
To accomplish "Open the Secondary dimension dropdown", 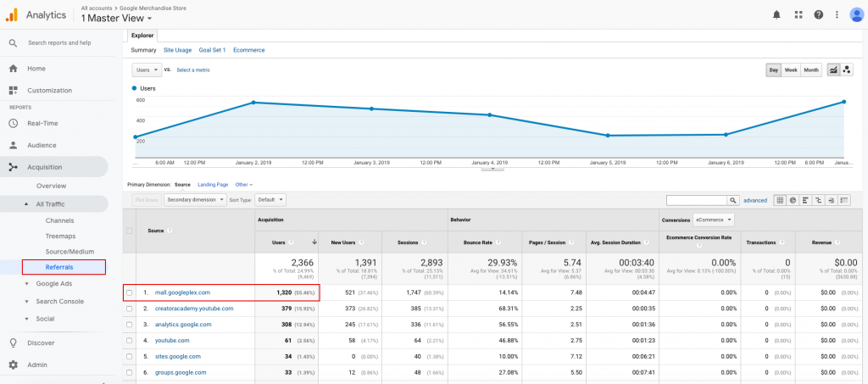I will coord(196,200).
